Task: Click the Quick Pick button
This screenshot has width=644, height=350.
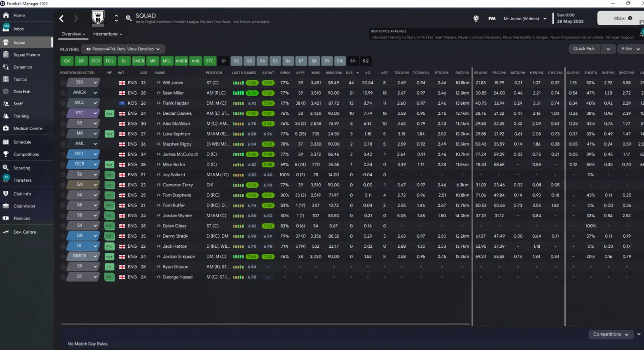Action: (x=584, y=49)
